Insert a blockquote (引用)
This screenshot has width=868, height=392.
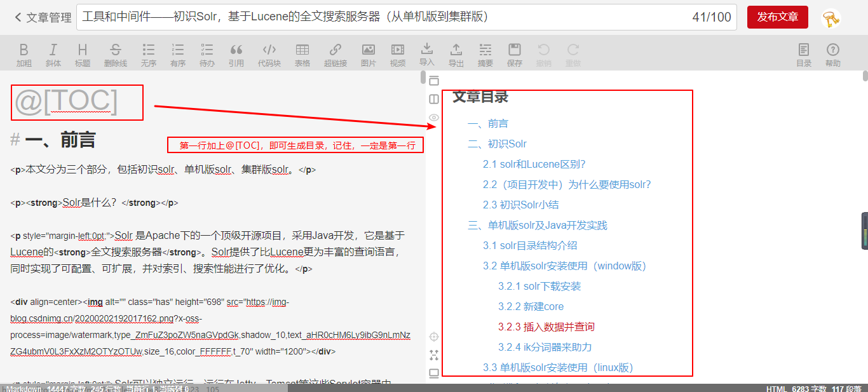[x=236, y=55]
